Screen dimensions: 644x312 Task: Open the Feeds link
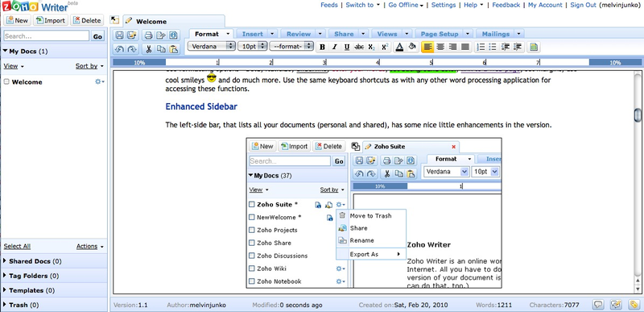coord(329,5)
